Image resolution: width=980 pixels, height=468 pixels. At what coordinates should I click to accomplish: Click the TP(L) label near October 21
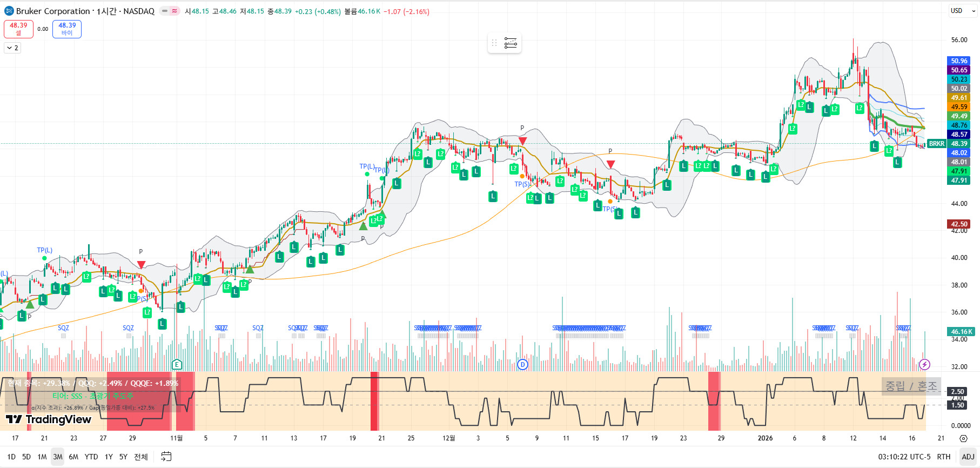[44, 250]
